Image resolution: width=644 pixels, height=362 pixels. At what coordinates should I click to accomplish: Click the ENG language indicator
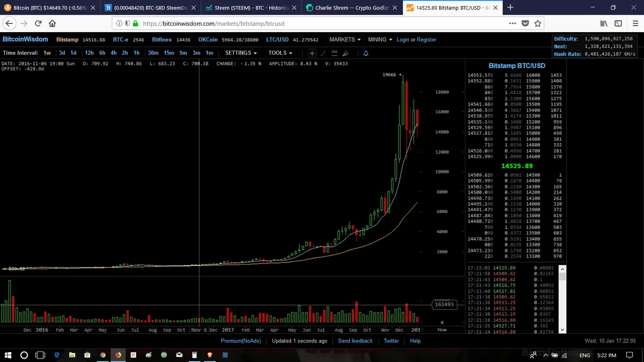[585, 355]
